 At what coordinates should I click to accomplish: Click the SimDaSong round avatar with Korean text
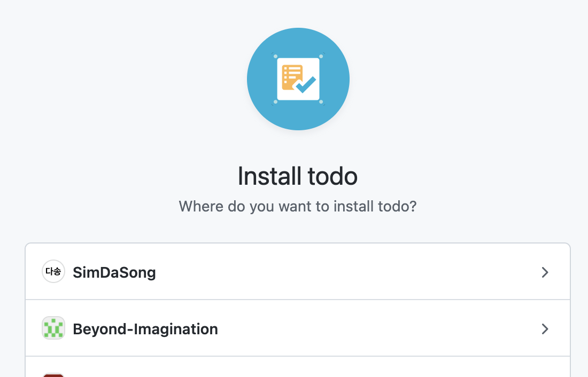coord(53,271)
